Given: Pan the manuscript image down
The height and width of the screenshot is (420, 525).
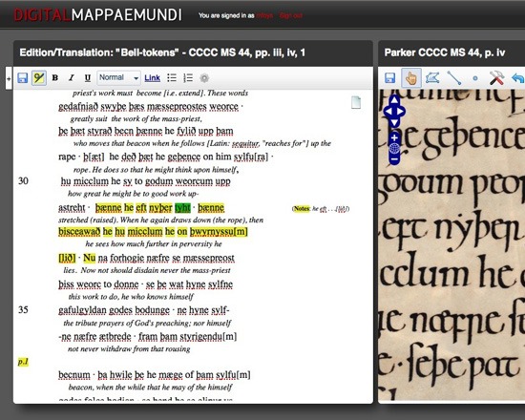Looking at the screenshot, I should point(394,122).
